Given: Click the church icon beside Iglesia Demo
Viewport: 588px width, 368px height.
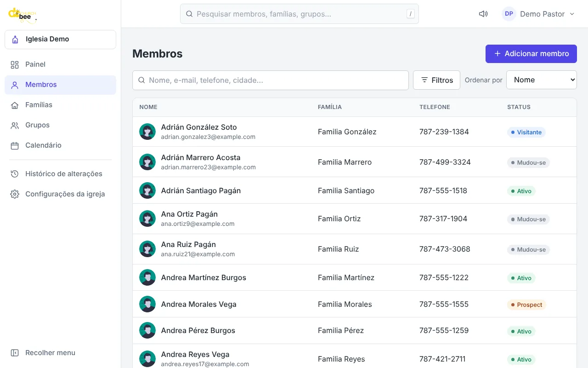Looking at the screenshot, I should (x=15, y=40).
